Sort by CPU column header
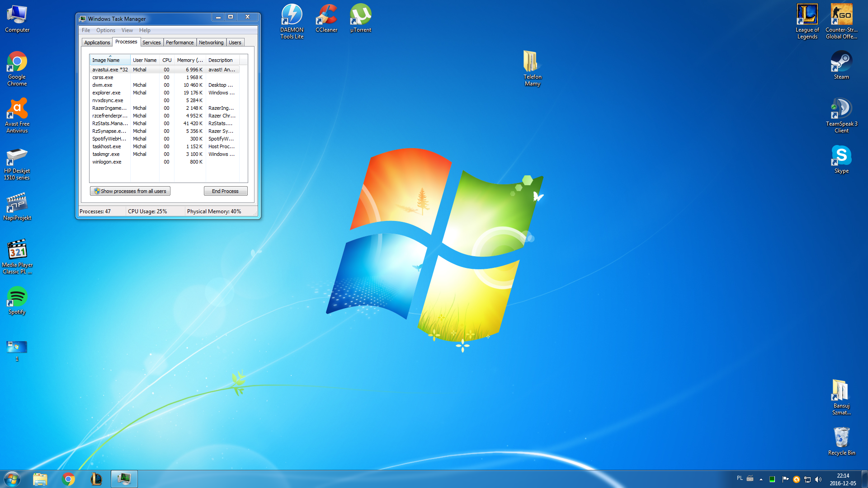Viewport: 868px width, 488px height. pos(167,60)
